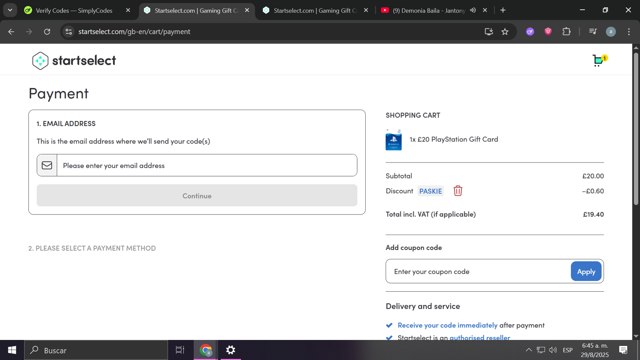The width and height of the screenshot is (640, 360).
Task: Open the notification center icon
Action: click(623, 350)
